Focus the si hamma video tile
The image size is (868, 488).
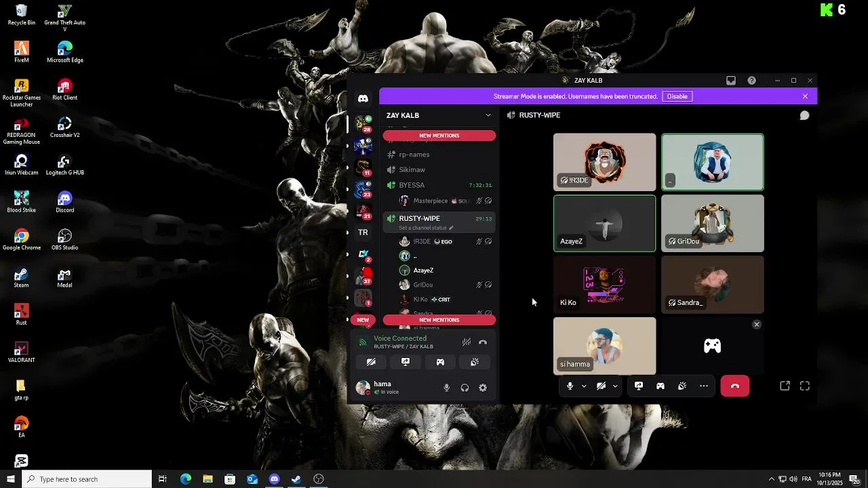(605, 346)
